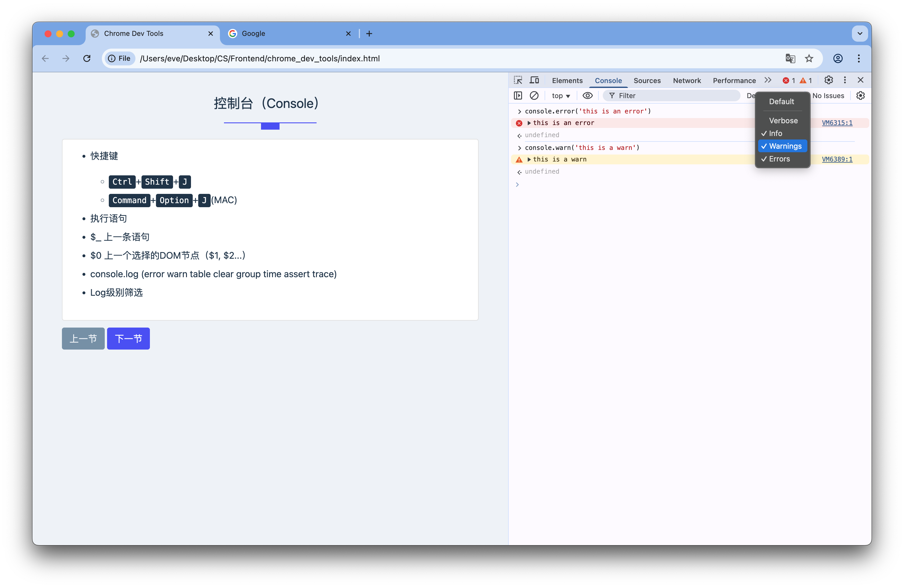Open console settings gear icon

coord(860,95)
